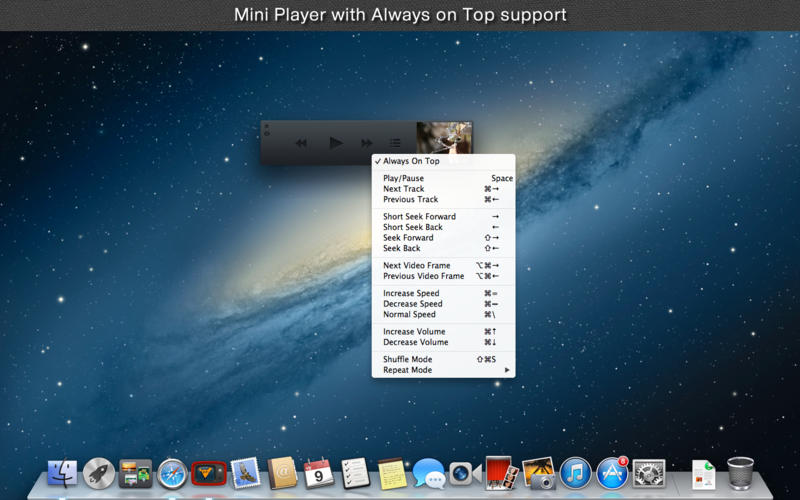800x500 pixels.
Task: Choose Short Seek Back
Action: tap(443, 227)
